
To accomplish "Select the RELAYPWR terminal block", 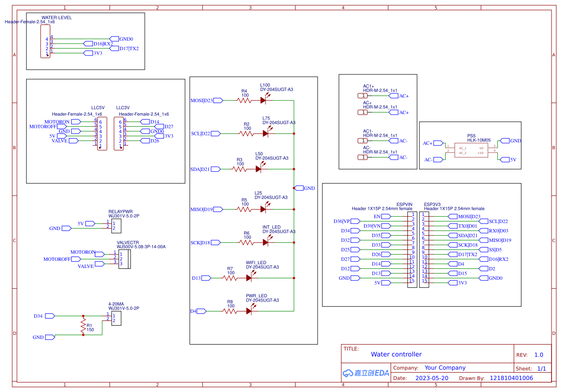I will 116,226.
